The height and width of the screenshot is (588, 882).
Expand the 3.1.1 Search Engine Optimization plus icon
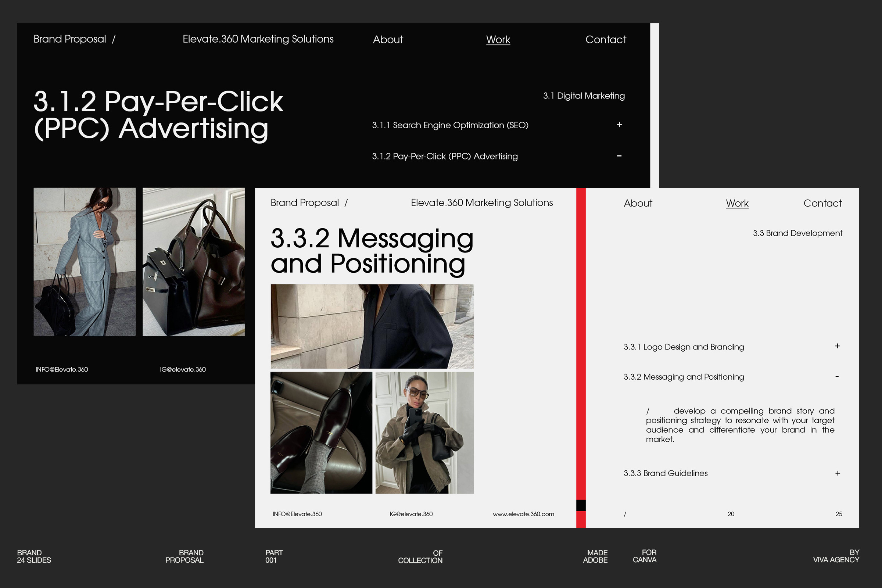[x=619, y=125]
